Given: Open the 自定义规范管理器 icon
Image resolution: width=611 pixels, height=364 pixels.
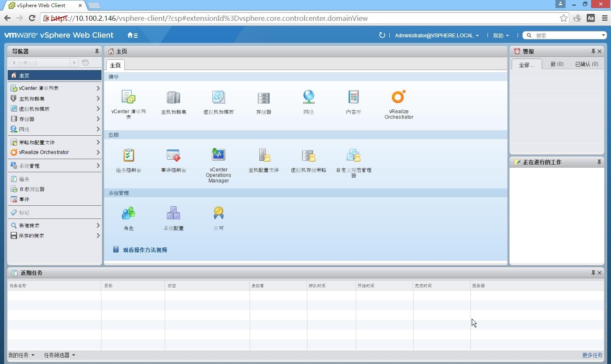Looking at the screenshot, I should [354, 155].
